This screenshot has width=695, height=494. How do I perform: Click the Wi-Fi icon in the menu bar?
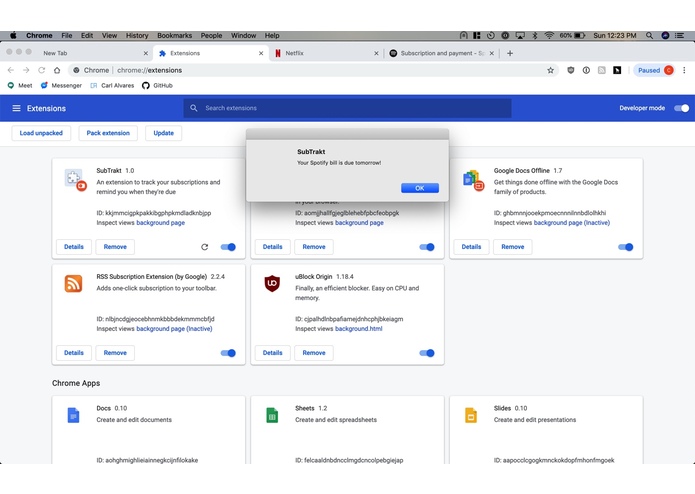click(x=549, y=35)
